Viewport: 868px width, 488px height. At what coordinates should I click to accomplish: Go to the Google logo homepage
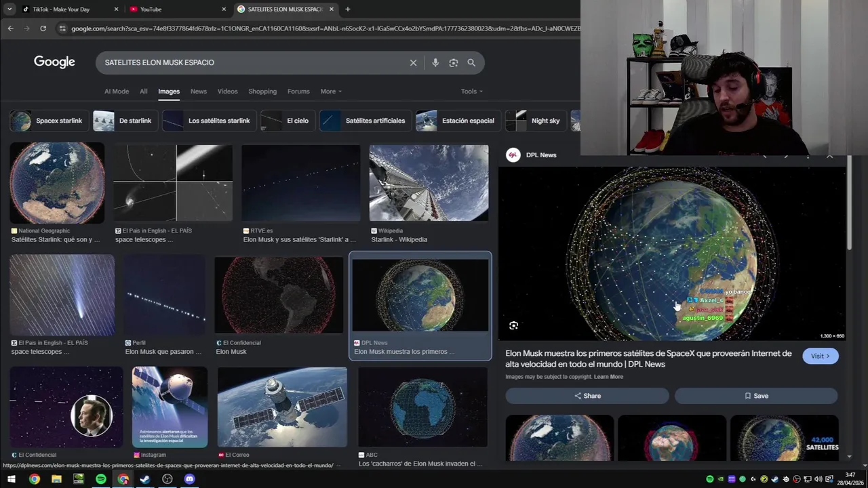pos(54,62)
